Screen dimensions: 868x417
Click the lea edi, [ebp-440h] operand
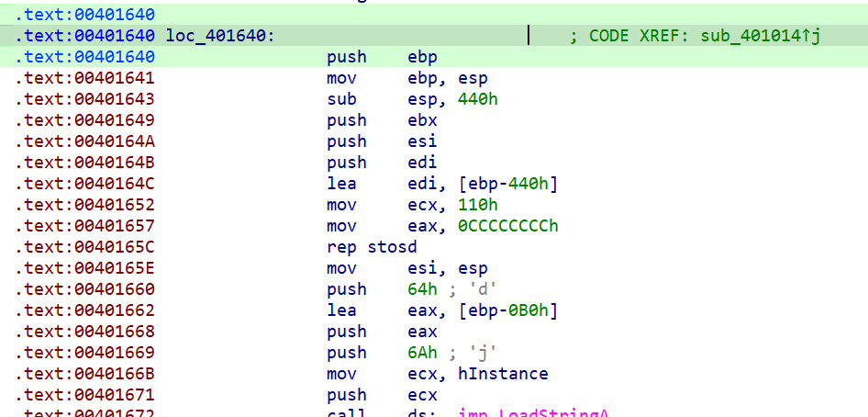[483, 184]
